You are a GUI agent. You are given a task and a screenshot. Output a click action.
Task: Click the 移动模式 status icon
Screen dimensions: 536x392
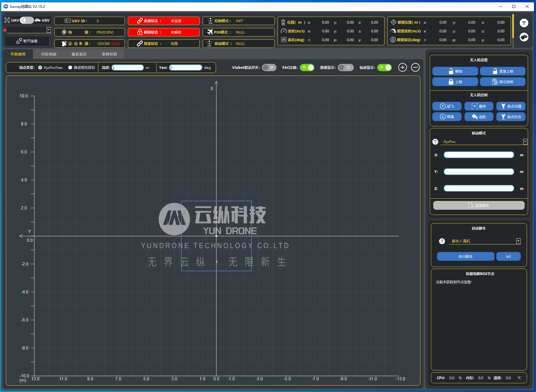[209, 43]
